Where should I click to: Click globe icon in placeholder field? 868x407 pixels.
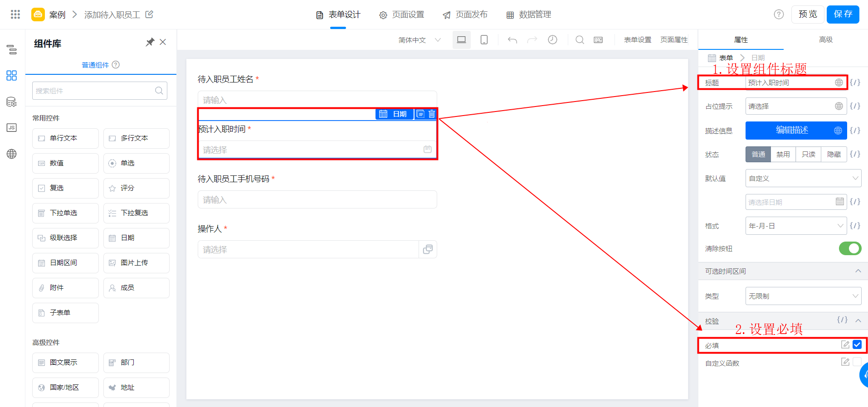pos(839,106)
